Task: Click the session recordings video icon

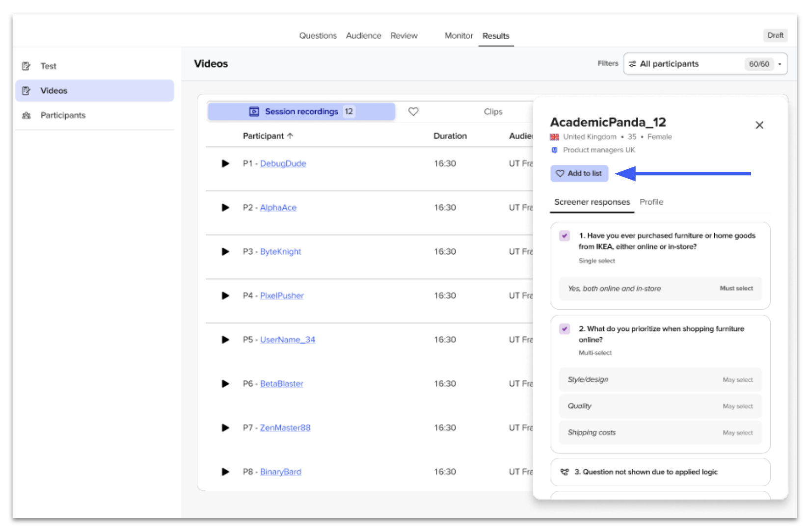Action: 254,111
